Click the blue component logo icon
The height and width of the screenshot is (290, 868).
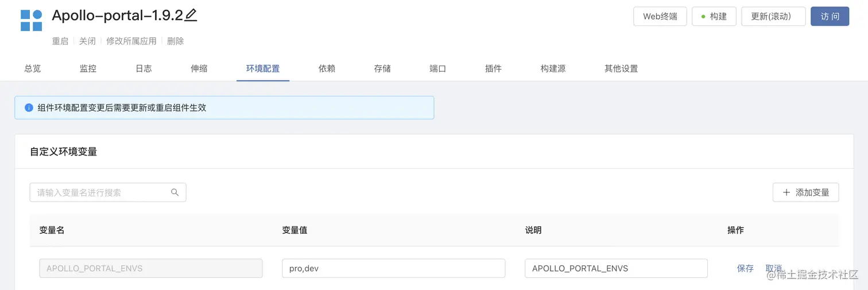pyautogui.click(x=32, y=21)
